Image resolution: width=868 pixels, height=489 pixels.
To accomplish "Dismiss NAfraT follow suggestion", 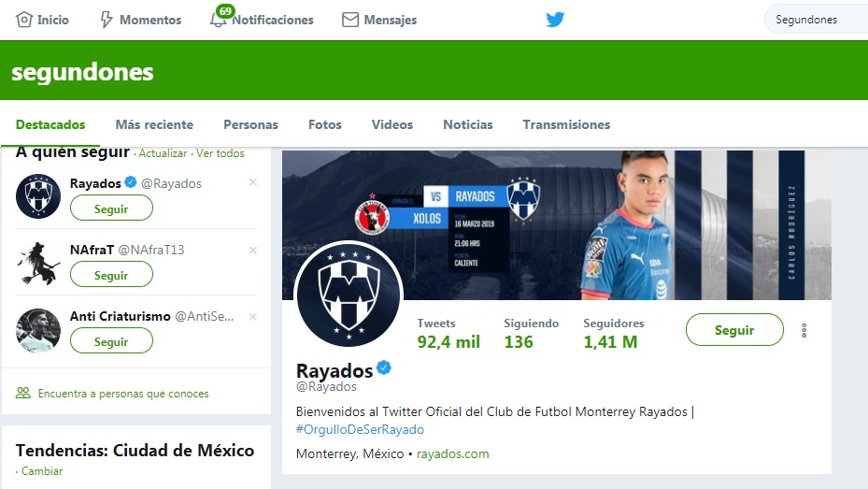I will coord(252,251).
